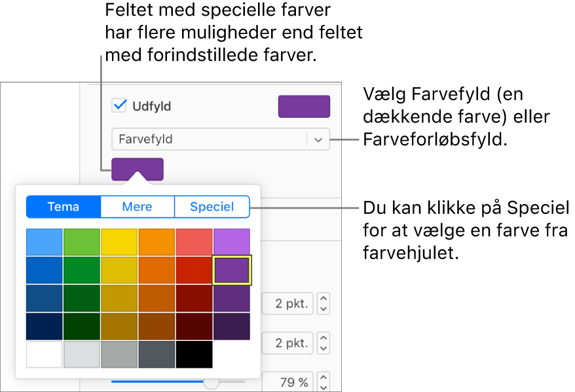Switch to the Mere tab

coord(138,207)
